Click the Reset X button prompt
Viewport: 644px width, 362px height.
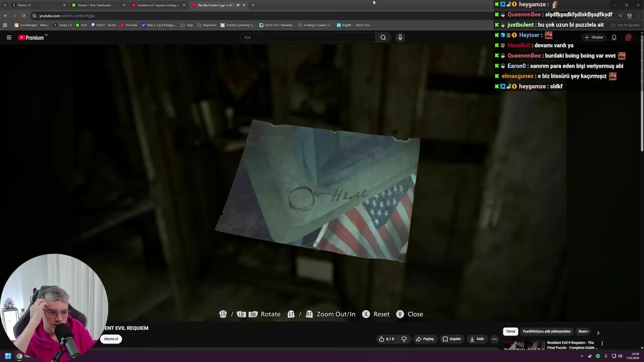(376, 314)
